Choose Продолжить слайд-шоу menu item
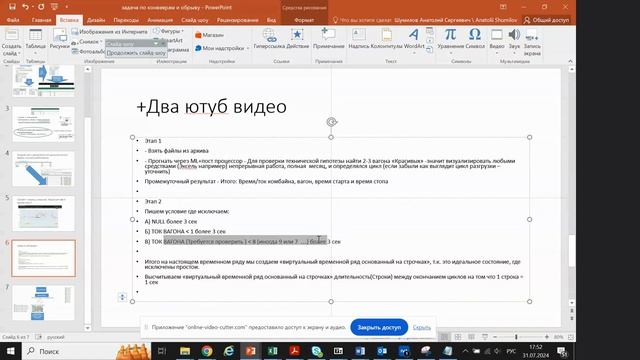 pos(136,53)
